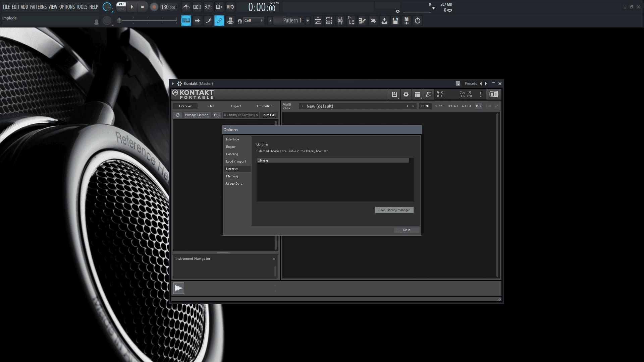Switch to PAT pattern mode
Viewport: 644px width, 362px height.
[121, 4]
